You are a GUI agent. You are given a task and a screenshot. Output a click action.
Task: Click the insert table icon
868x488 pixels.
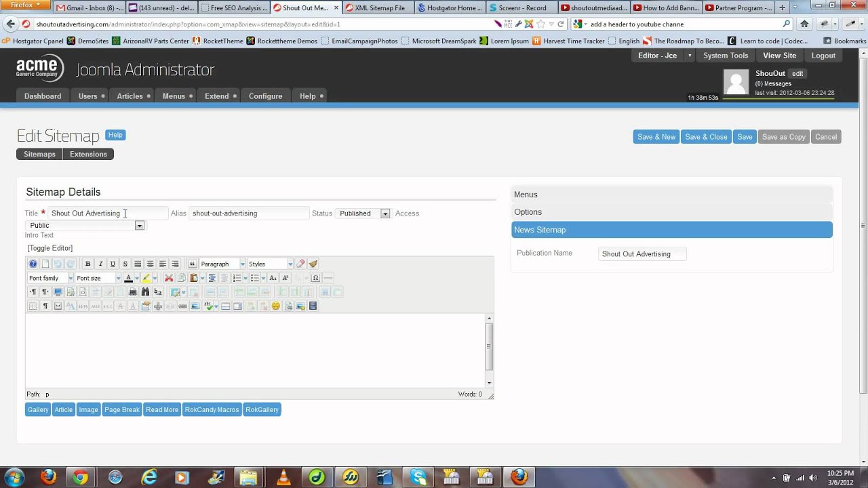pyautogui.click(x=174, y=292)
